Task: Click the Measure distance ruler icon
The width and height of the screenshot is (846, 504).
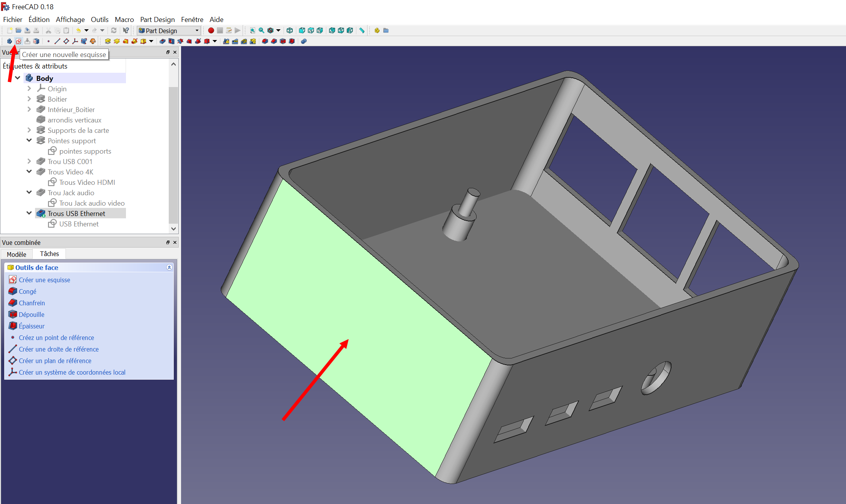Action: [x=362, y=30]
